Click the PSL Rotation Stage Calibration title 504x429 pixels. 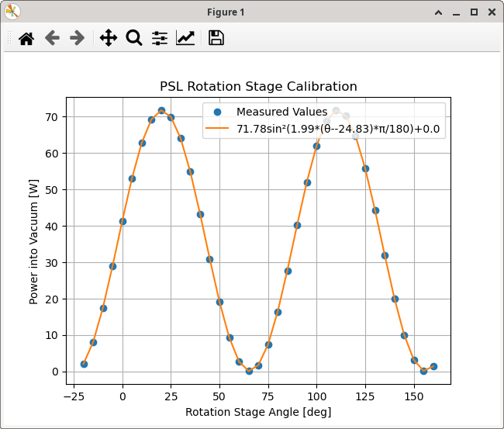[258, 87]
